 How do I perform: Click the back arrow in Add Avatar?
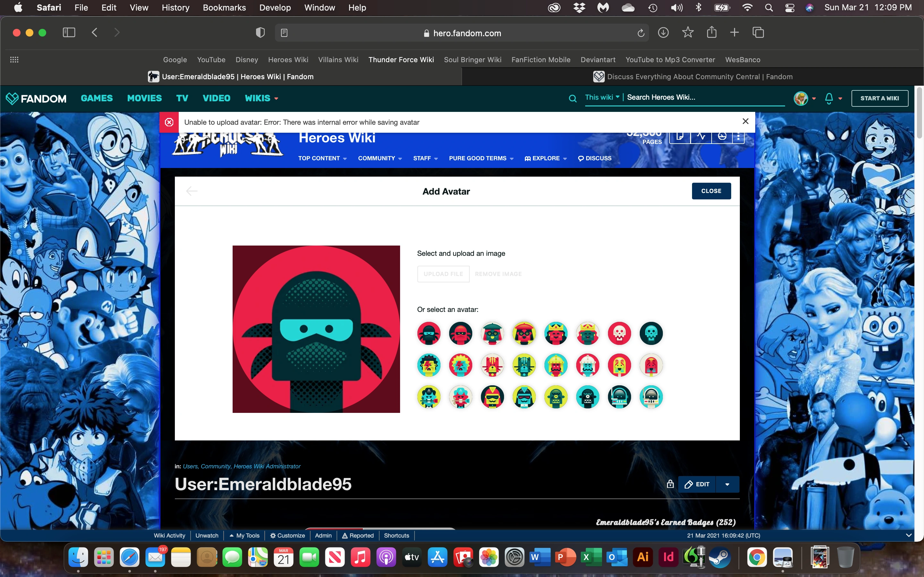[192, 191]
